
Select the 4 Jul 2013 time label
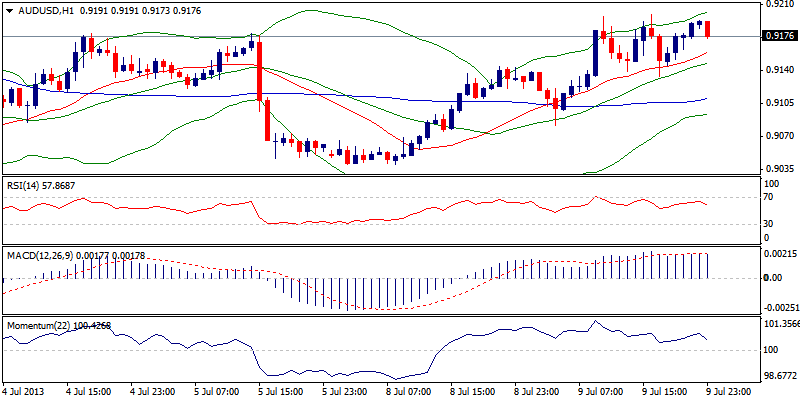tap(24, 389)
